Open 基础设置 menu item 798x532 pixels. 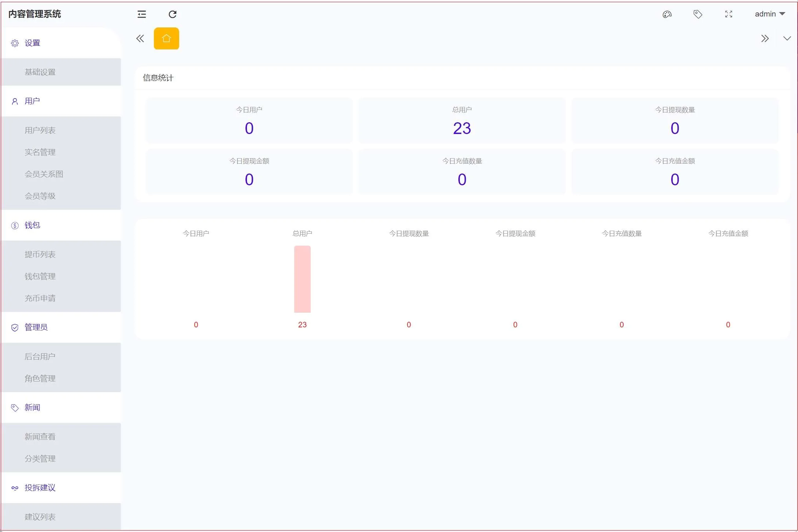tap(40, 72)
